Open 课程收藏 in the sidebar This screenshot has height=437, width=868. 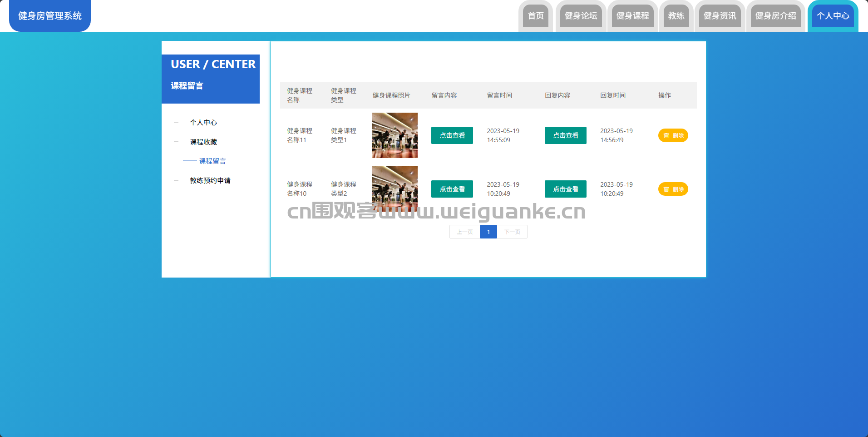[x=203, y=142]
